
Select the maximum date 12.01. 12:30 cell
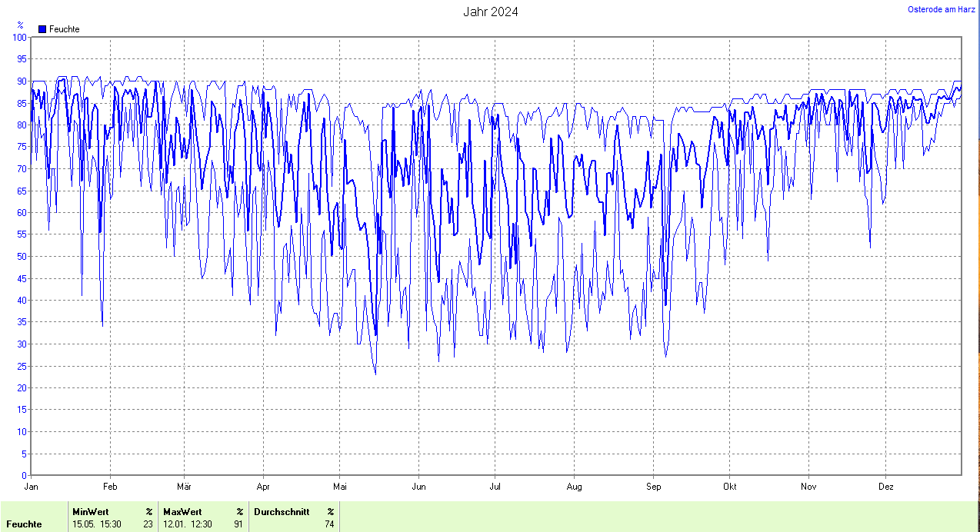click(x=186, y=524)
